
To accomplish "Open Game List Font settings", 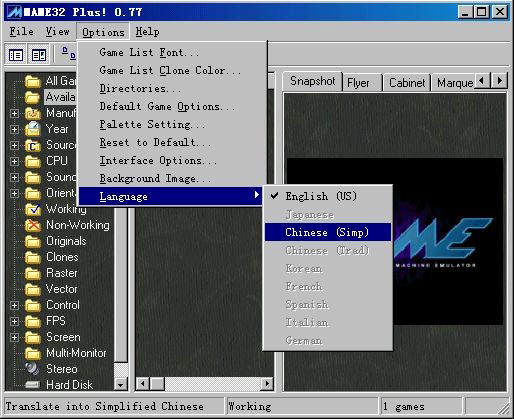I will 172,52.
